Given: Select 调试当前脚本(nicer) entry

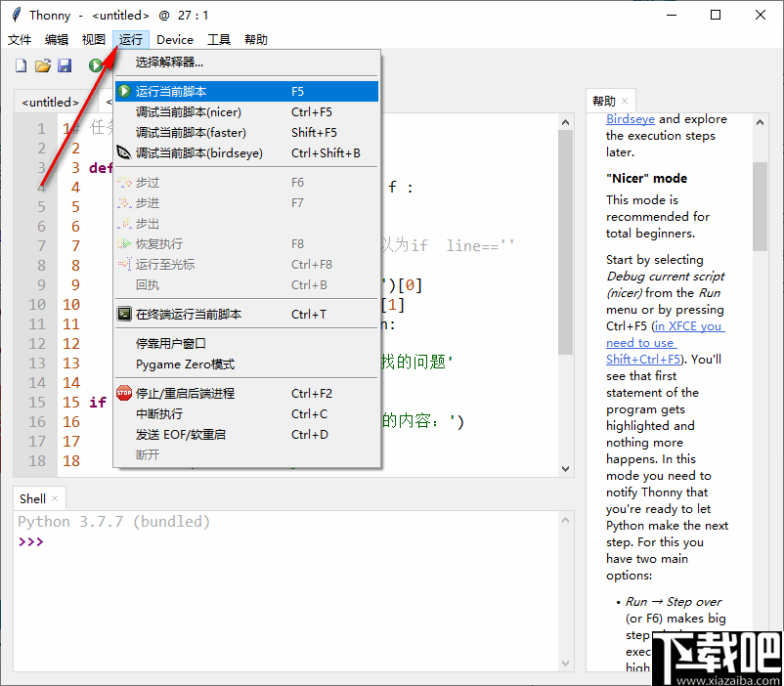Looking at the screenshot, I should [246, 112].
